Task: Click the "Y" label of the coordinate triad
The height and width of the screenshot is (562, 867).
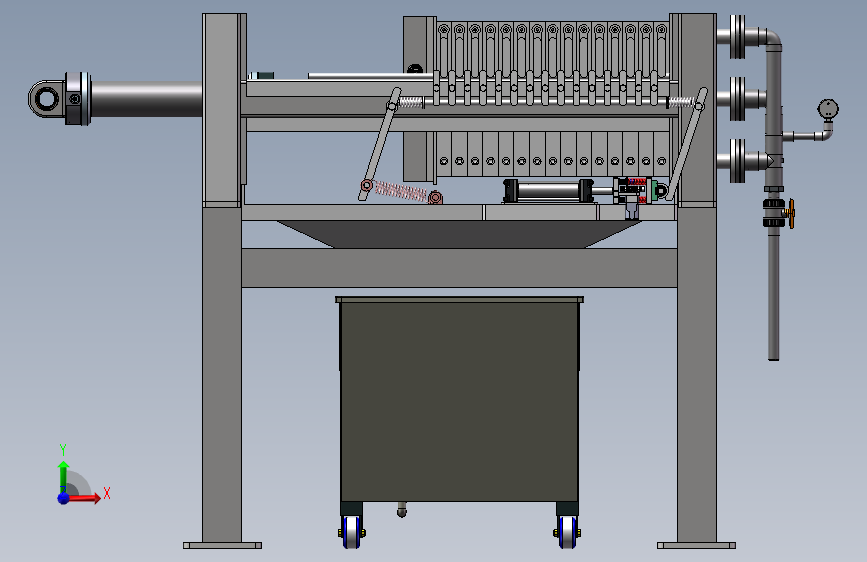Action: [x=63, y=450]
